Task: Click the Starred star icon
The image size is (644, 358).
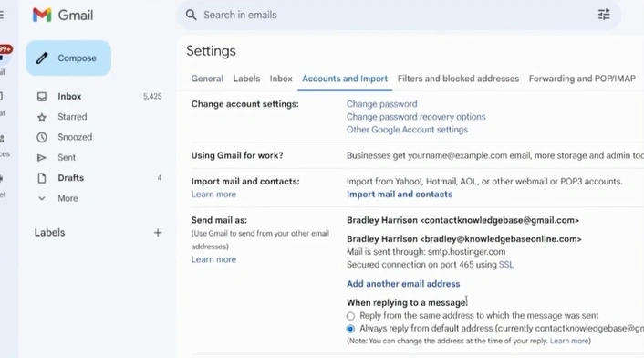Action: [42, 117]
